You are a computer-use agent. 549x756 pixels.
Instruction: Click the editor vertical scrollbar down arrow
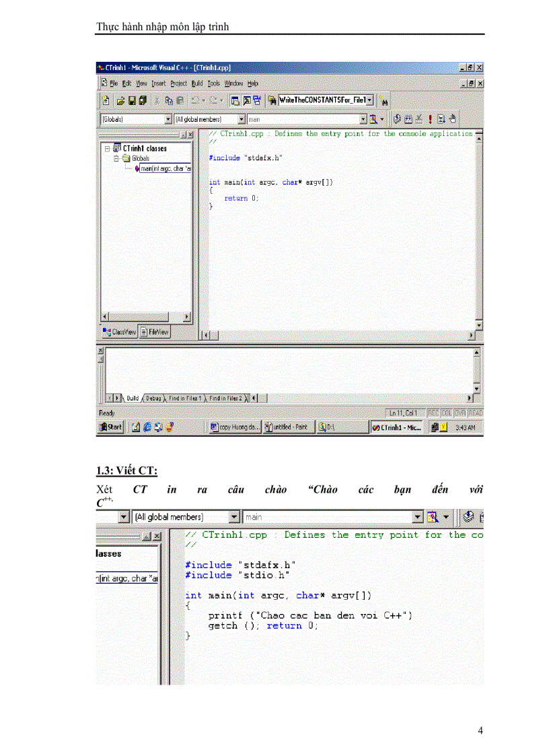pyautogui.click(x=478, y=324)
